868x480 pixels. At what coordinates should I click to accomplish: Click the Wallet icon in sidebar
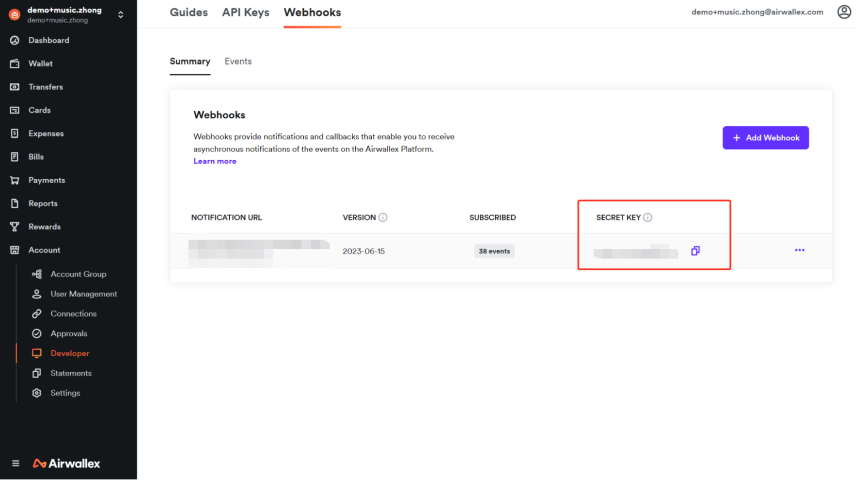15,64
